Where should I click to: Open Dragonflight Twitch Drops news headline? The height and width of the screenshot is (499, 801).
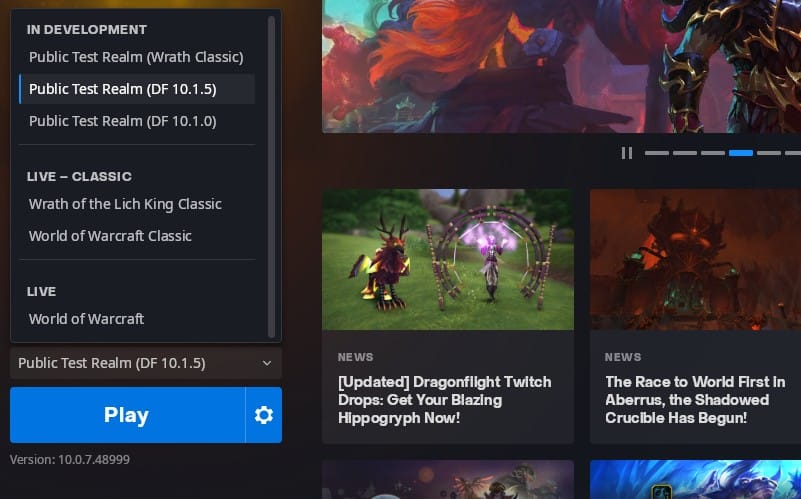444,400
